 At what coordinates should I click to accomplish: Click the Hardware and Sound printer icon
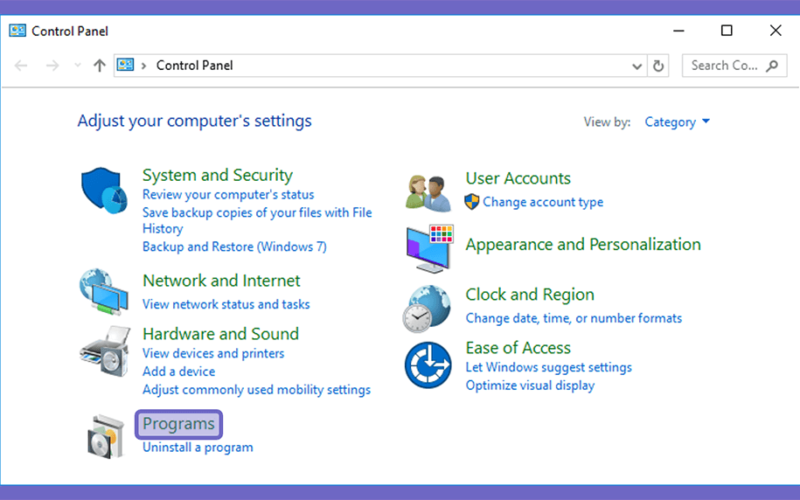coord(105,352)
